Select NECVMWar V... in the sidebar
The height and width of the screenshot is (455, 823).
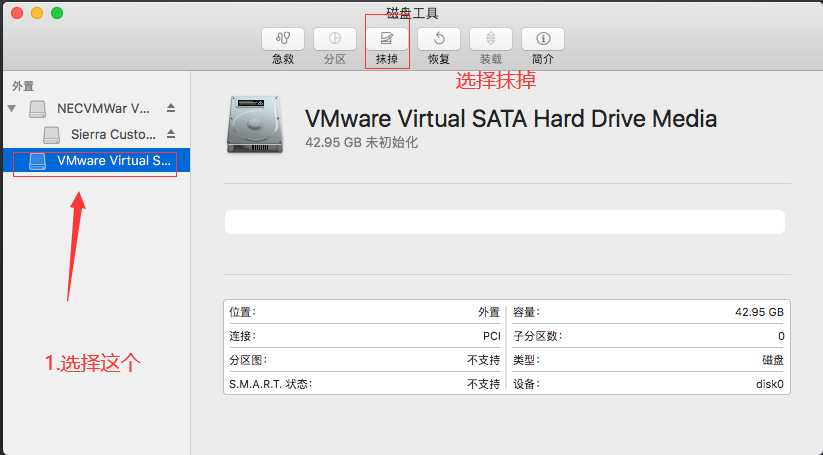click(x=96, y=109)
